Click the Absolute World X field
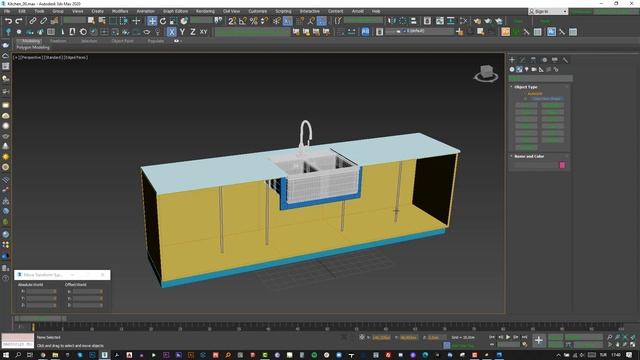The width and height of the screenshot is (640, 360). tap(41, 291)
